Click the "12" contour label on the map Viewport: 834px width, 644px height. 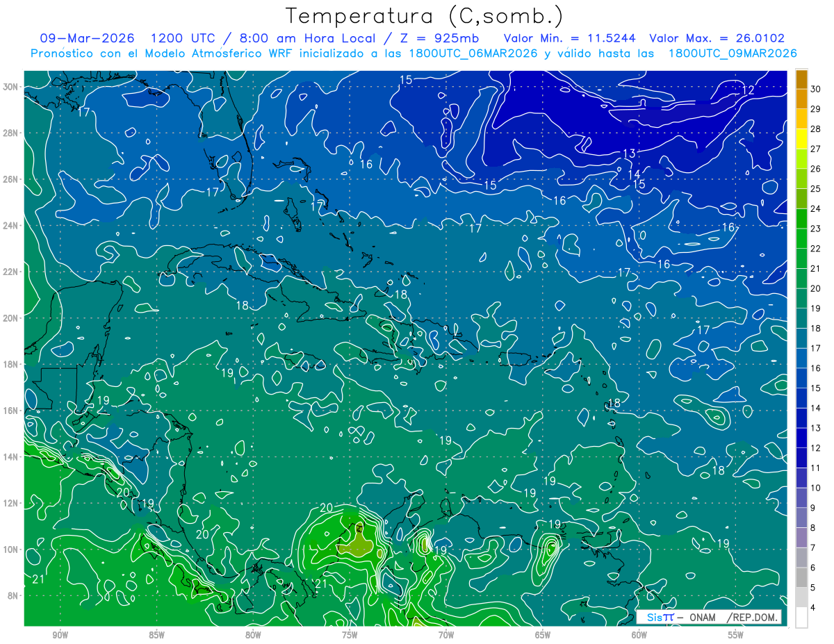[748, 90]
